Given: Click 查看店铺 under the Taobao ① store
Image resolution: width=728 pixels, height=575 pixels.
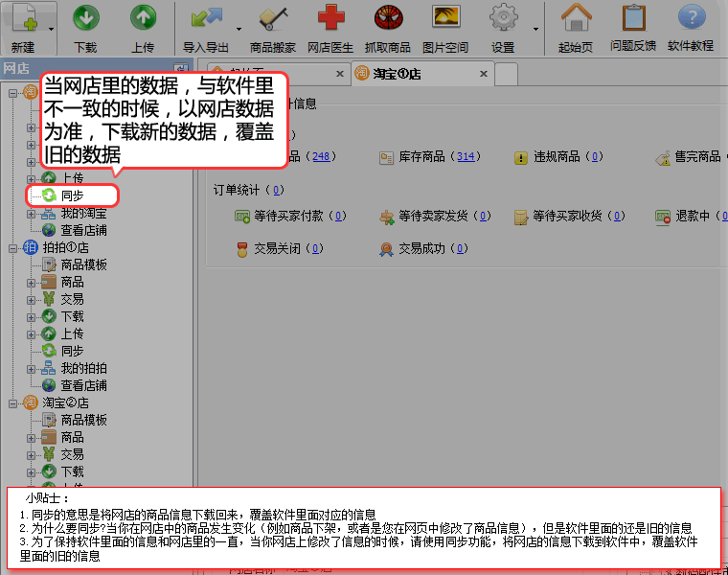Looking at the screenshot, I should (83, 230).
